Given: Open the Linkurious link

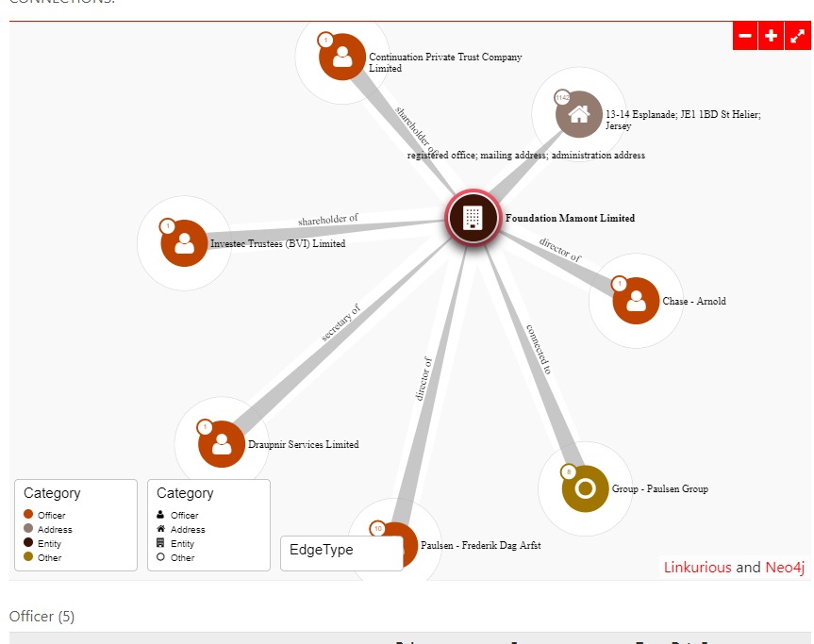Looking at the screenshot, I should pyautogui.click(x=697, y=567).
